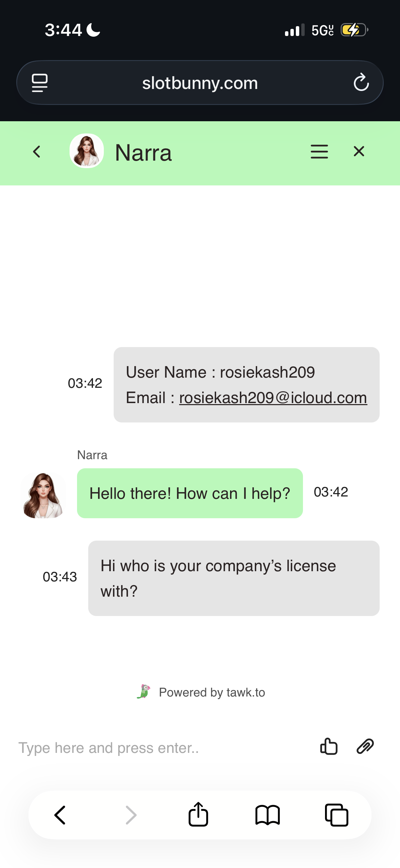Tap the slotbunny.com address bar
The image size is (400, 868).
tap(200, 83)
